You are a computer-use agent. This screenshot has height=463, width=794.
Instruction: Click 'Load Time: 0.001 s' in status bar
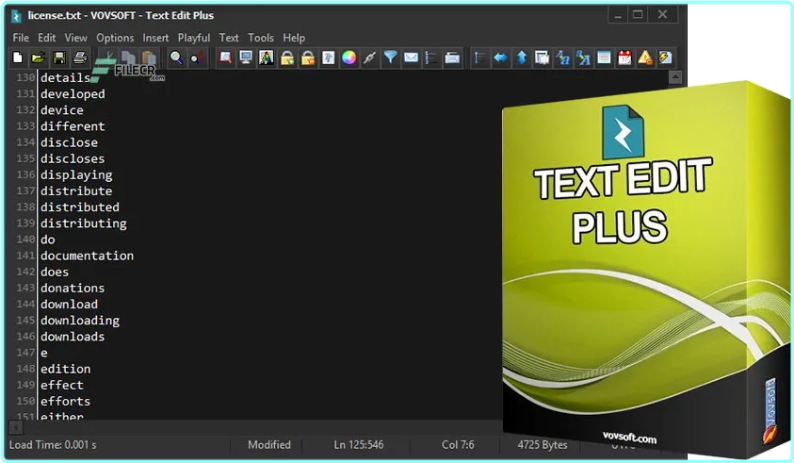tap(53, 445)
